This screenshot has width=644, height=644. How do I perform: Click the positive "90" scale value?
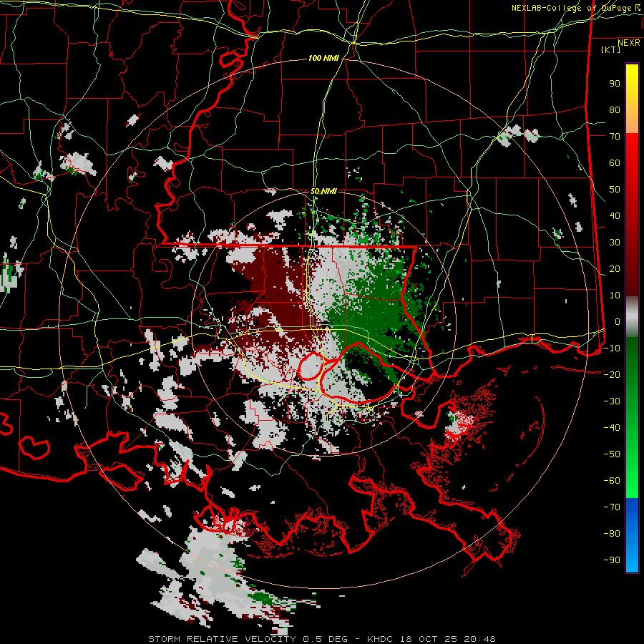tap(615, 84)
